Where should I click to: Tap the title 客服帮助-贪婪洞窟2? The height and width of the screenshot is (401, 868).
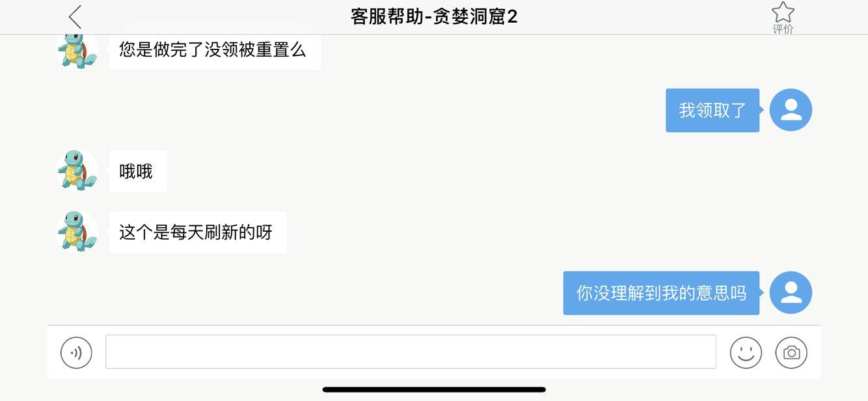434,17
